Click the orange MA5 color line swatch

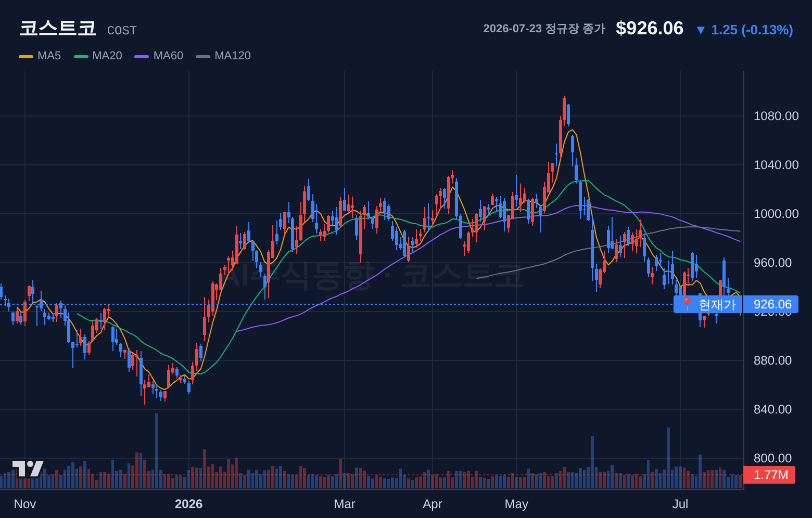[26, 56]
